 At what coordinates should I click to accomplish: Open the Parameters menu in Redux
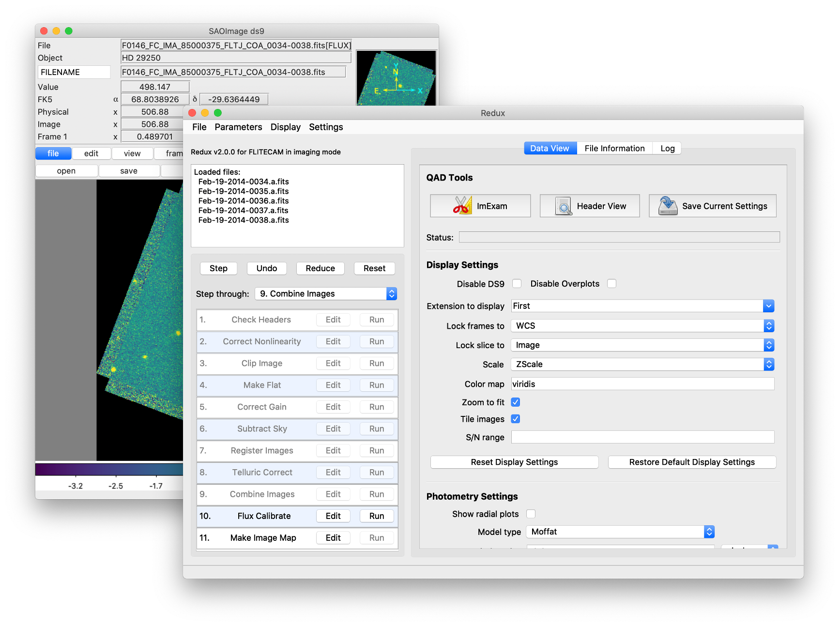pos(238,127)
